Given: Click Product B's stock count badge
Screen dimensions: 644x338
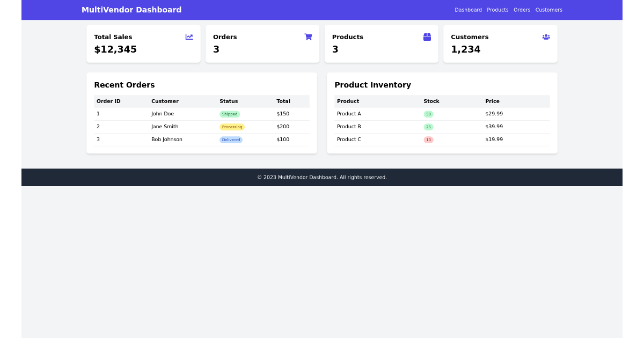Looking at the screenshot, I should (x=428, y=127).
